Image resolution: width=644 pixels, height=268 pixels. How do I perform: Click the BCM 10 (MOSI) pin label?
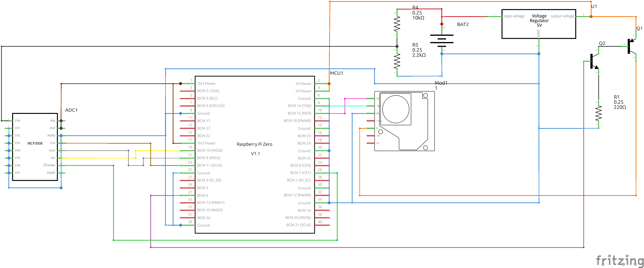[210, 150]
